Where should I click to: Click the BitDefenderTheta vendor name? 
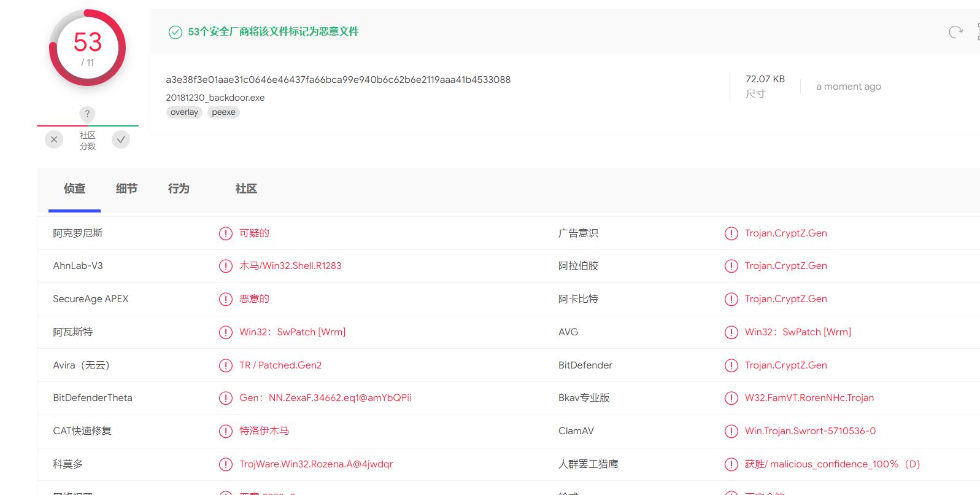click(x=93, y=398)
